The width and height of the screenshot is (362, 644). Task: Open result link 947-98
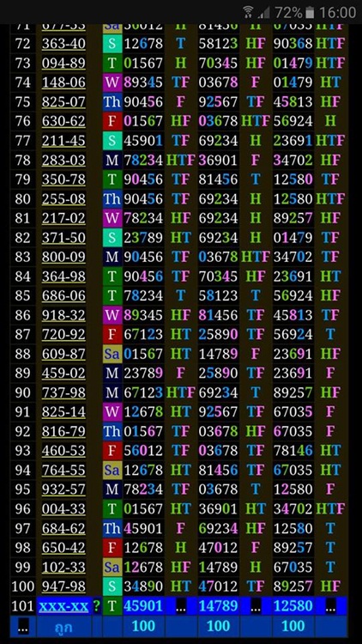63,586
